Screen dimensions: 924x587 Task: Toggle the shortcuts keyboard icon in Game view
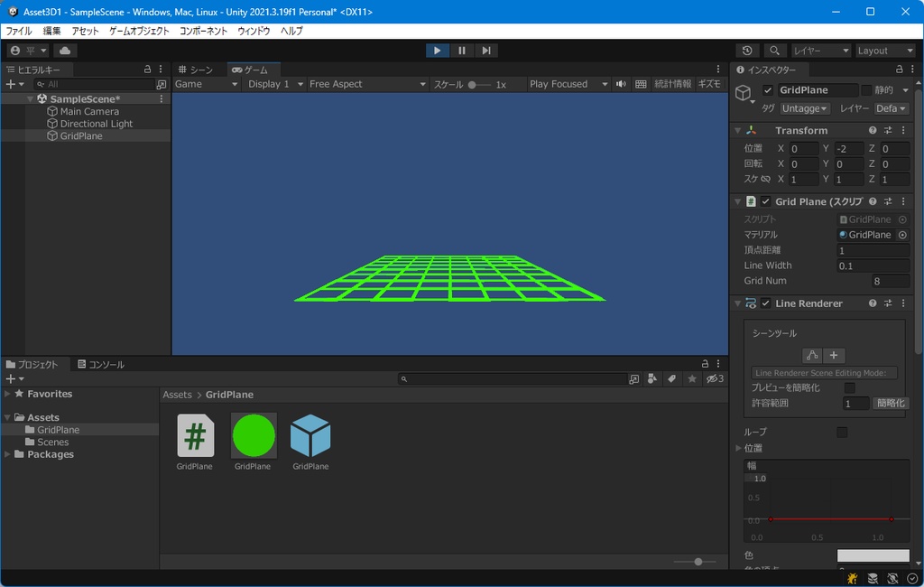tap(642, 84)
